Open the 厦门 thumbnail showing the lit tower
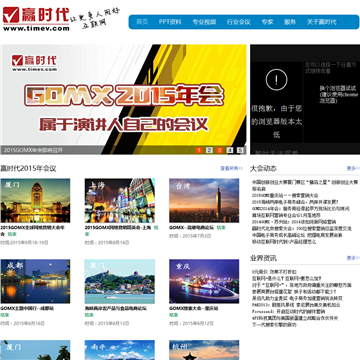The image size is (360, 360). tap(35, 201)
